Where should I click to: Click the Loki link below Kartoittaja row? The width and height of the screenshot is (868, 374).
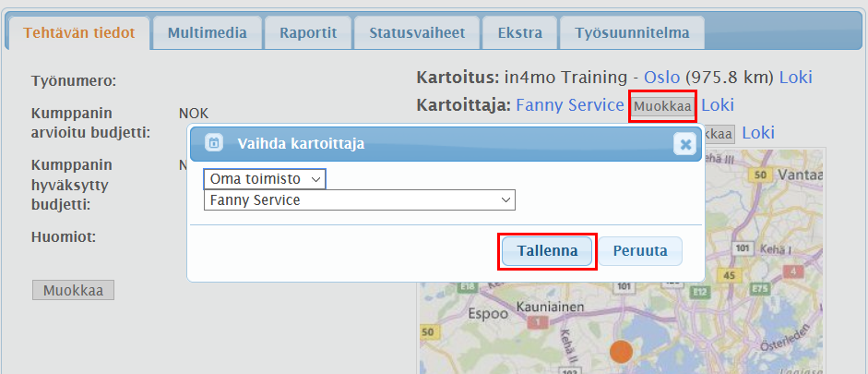tap(757, 133)
